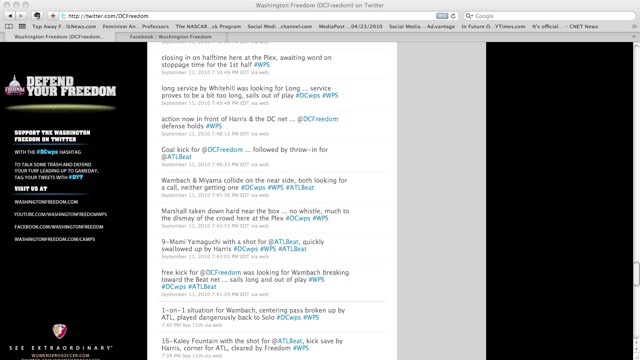This screenshot has height=360, width=640.
Task: Click the Twitter favicon in address bar
Action: [64, 16]
